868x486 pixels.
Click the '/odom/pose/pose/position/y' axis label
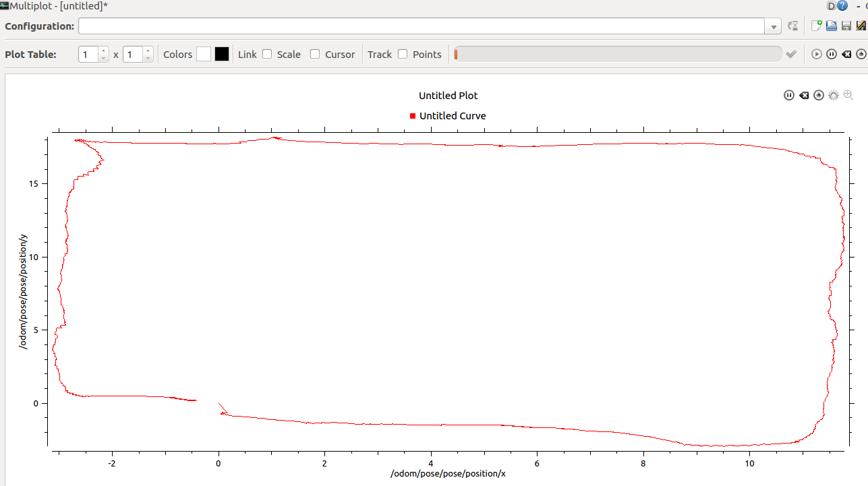[x=24, y=291]
